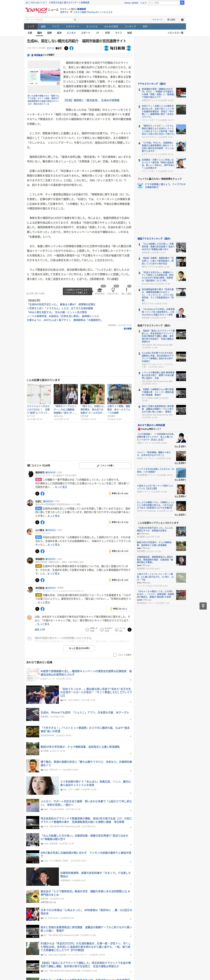Share 篠原修司's comment on X
The width and height of the screenshot is (210, 980).
pyautogui.click(x=37, y=493)
